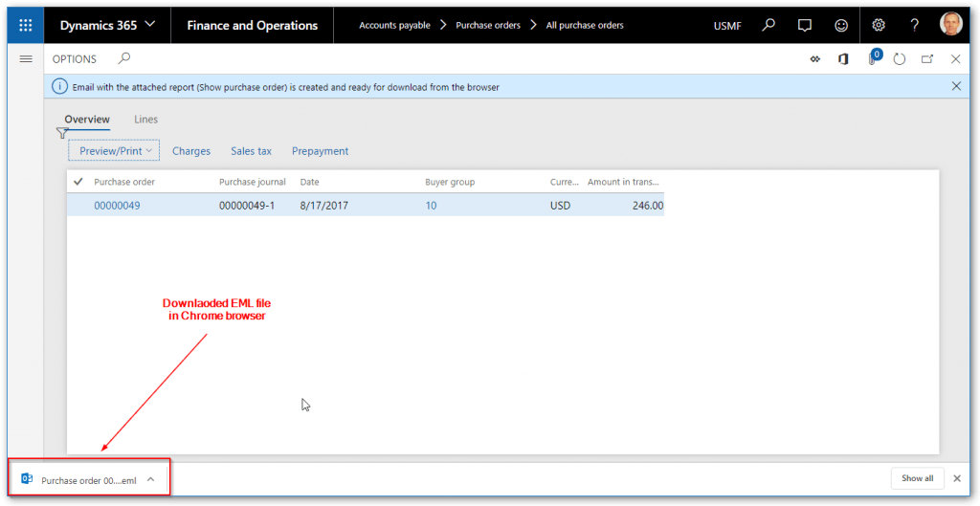Click the action pane search icon

[124, 58]
